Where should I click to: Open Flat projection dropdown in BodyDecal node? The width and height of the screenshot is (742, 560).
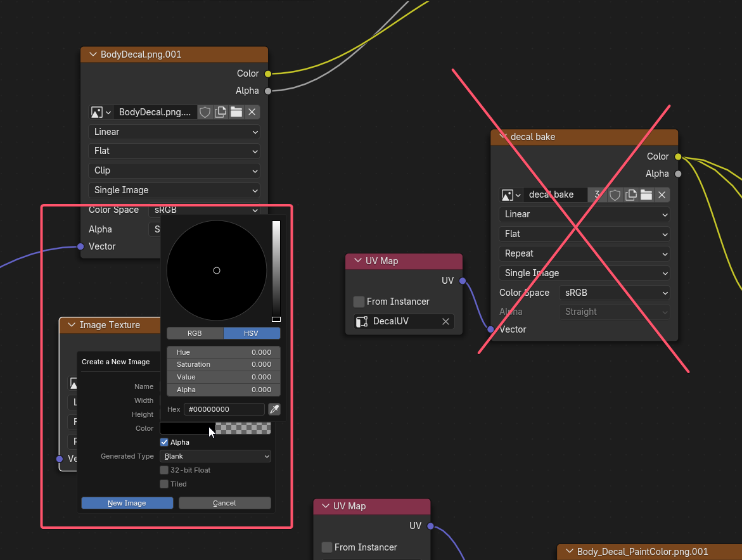tap(174, 151)
